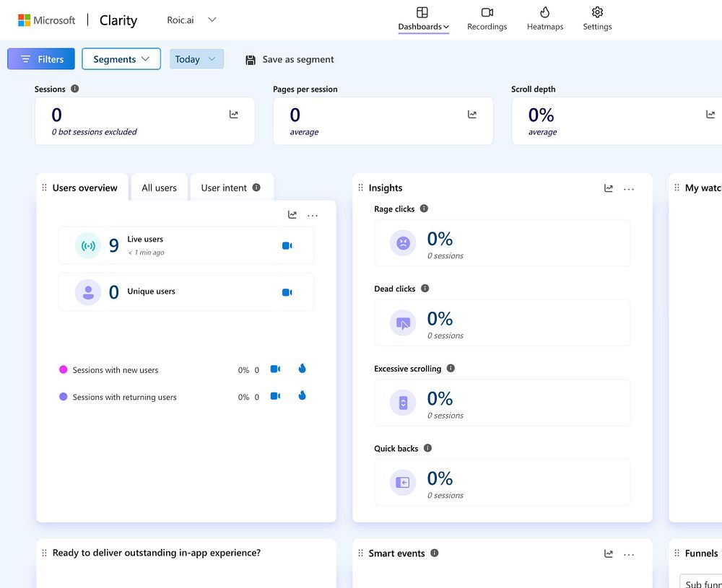Click the Rage clicks info icon

tap(424, 209)
